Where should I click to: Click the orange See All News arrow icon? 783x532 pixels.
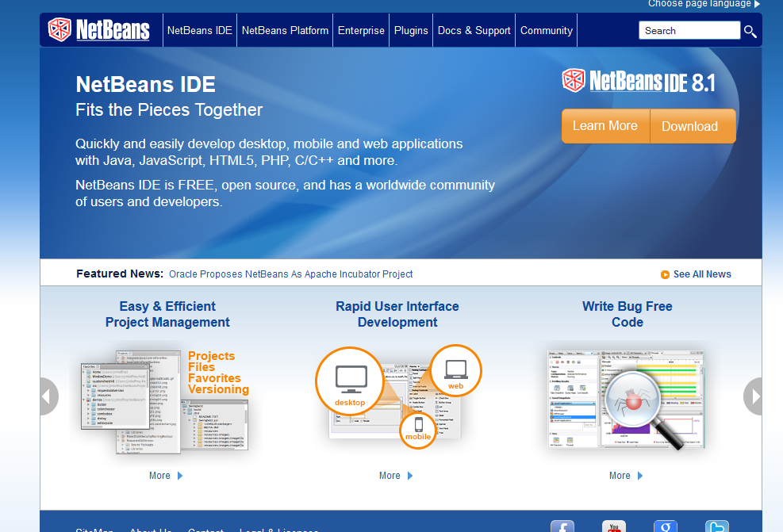click(x=665, y=275)
